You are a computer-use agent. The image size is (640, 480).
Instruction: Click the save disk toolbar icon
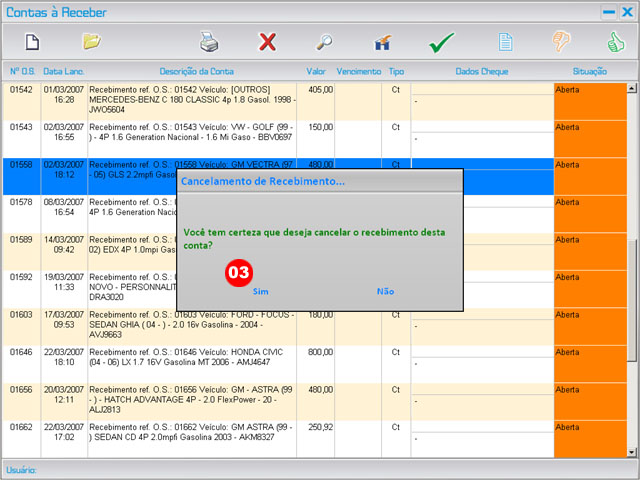click(x=382, y=43)
